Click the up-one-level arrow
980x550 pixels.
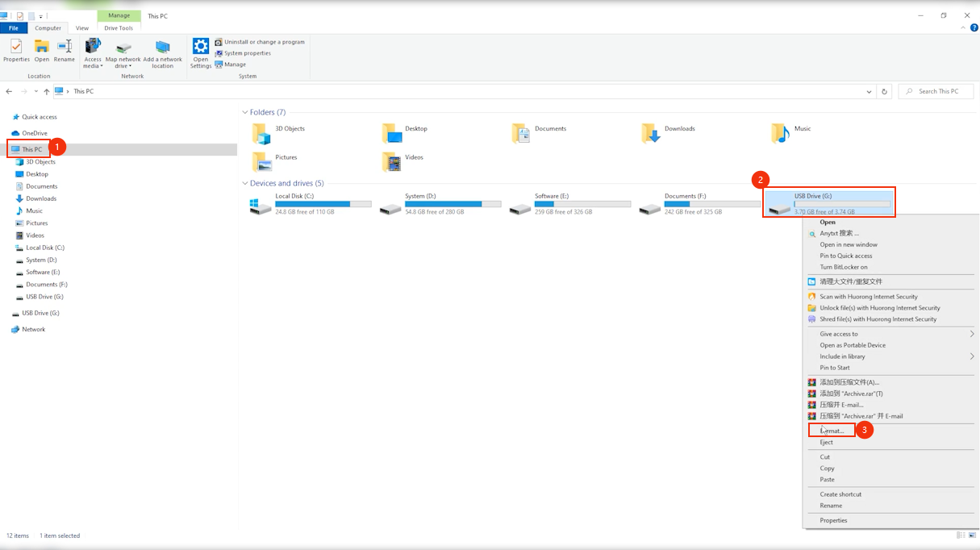point(47,91)
